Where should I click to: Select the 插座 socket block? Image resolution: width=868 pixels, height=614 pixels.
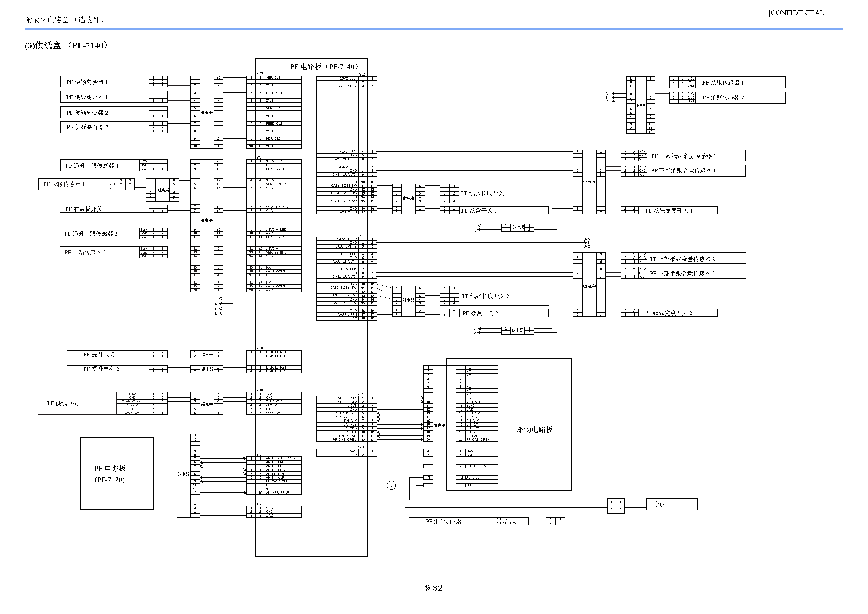click(x=672, y=504)
